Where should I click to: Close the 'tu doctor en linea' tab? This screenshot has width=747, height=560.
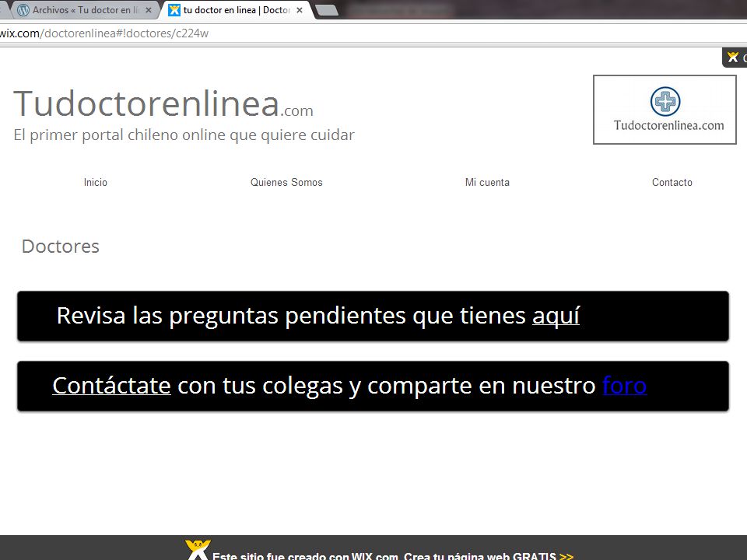[x=299, y=10]
